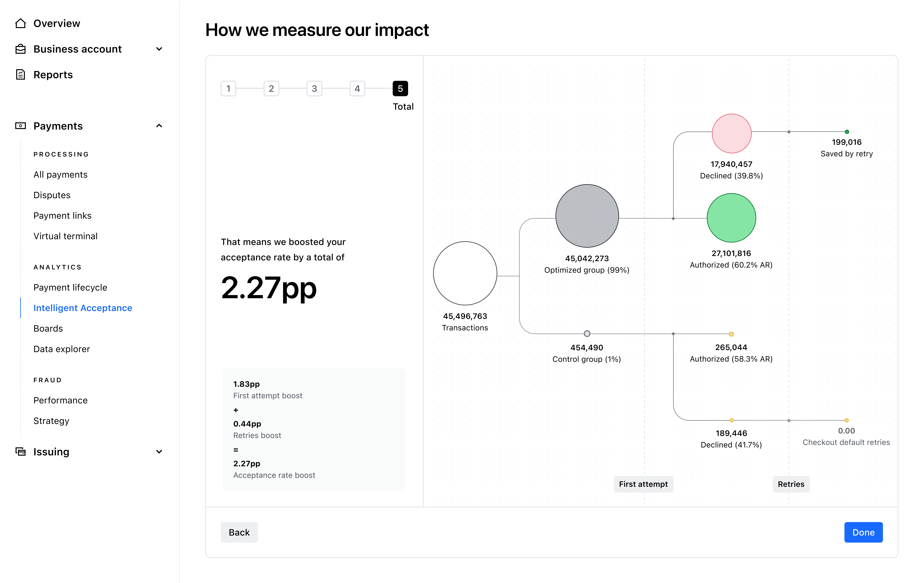
Task: Expand the Issuing section chevron
Action: [x=159, y=452]
